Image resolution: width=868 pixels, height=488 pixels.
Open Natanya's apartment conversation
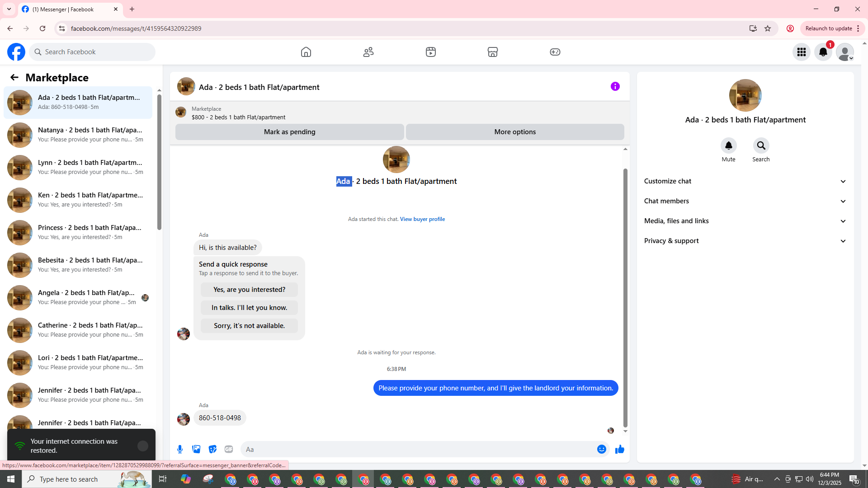[x=78, y=135]
